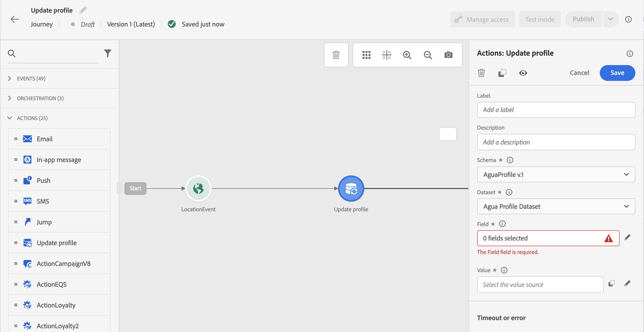This screenshot has width=644, height=332.
Task: Toggle the grid display icon in canvas toolbar
Action: [x=366, y=55]
